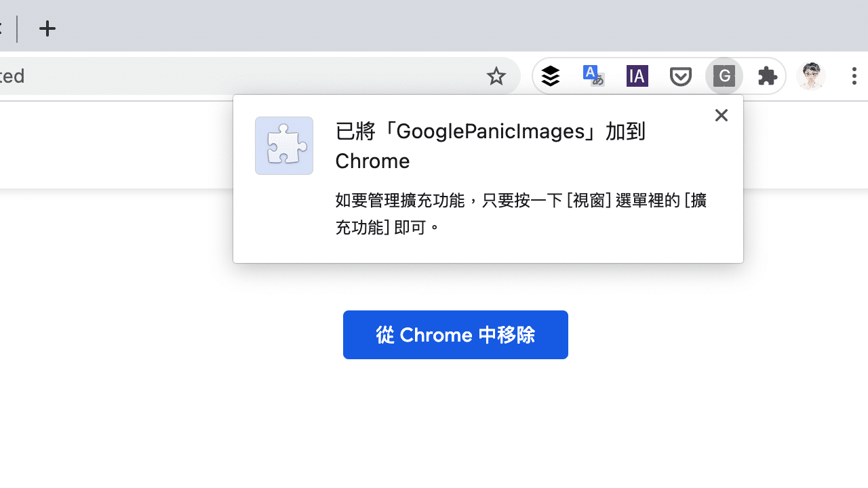Click the Chrome profile avatar
This screenshot has width=868, height=488.
pos(810,76)
